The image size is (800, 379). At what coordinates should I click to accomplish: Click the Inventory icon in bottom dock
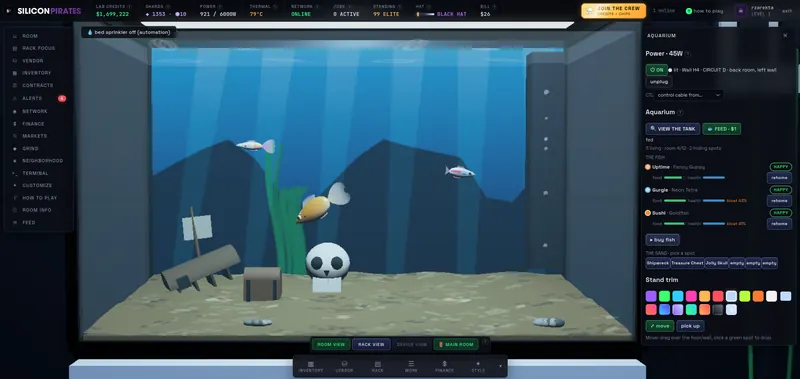pos(311,364)
